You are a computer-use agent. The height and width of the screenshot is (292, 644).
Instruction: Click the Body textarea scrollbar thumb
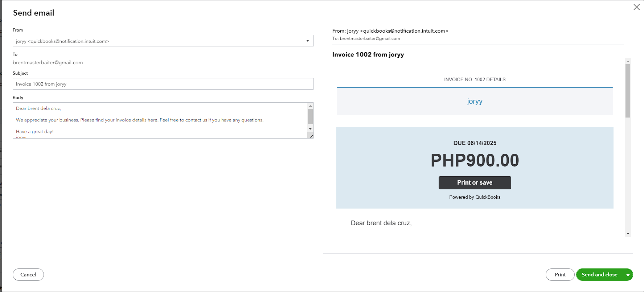(x=310, y=116)
